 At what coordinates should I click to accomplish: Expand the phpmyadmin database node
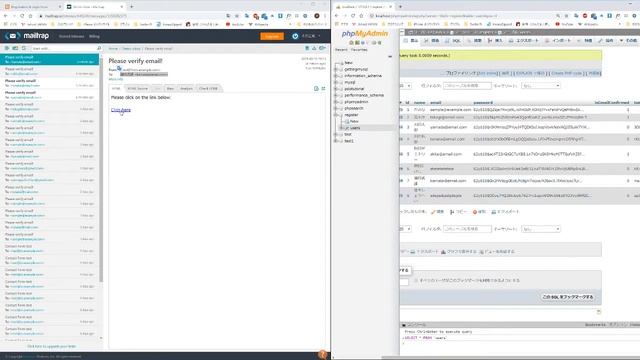coord(336,102)
